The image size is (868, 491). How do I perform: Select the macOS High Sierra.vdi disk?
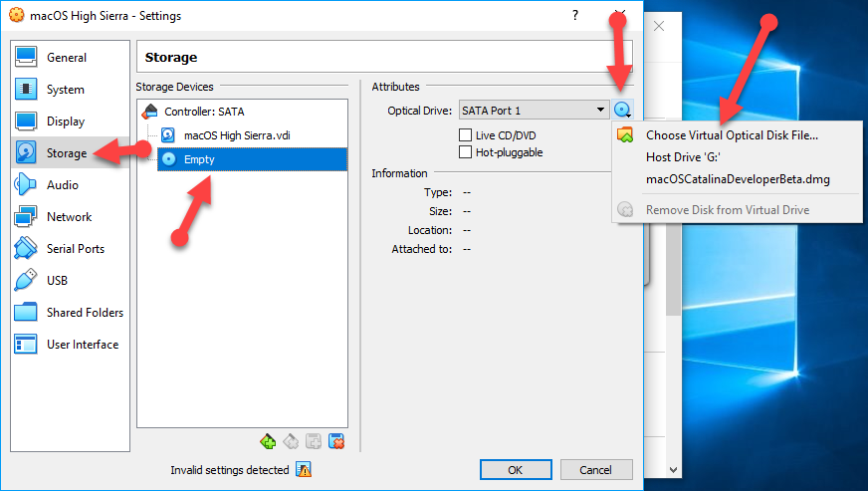[x=237, y=135]
